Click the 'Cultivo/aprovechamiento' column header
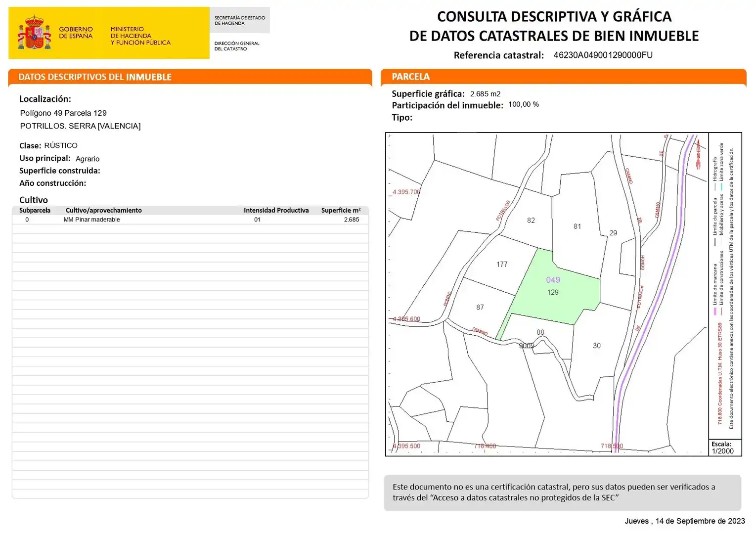This screenshot has height=534, width=756. tap(104, 210)
